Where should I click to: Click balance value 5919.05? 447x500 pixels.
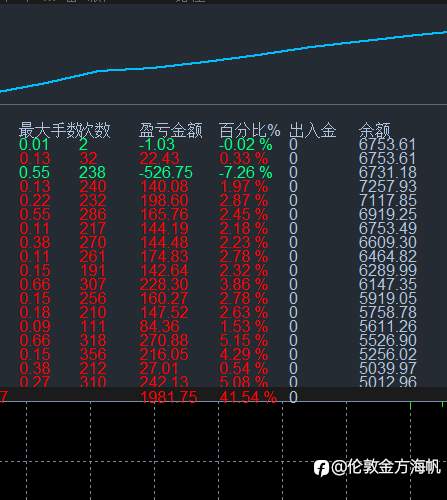pyautogui.click(x=388, y=299)
